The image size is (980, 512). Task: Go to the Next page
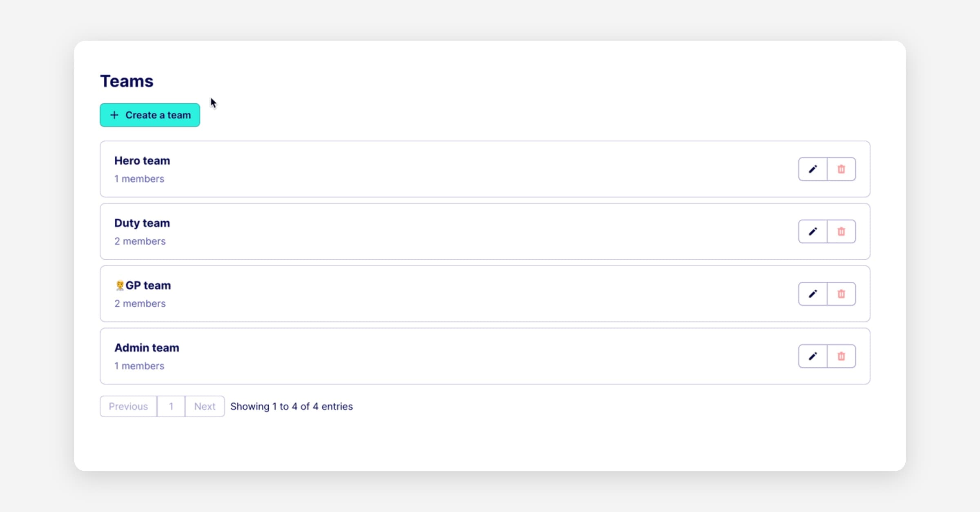(x=205, y=406)
